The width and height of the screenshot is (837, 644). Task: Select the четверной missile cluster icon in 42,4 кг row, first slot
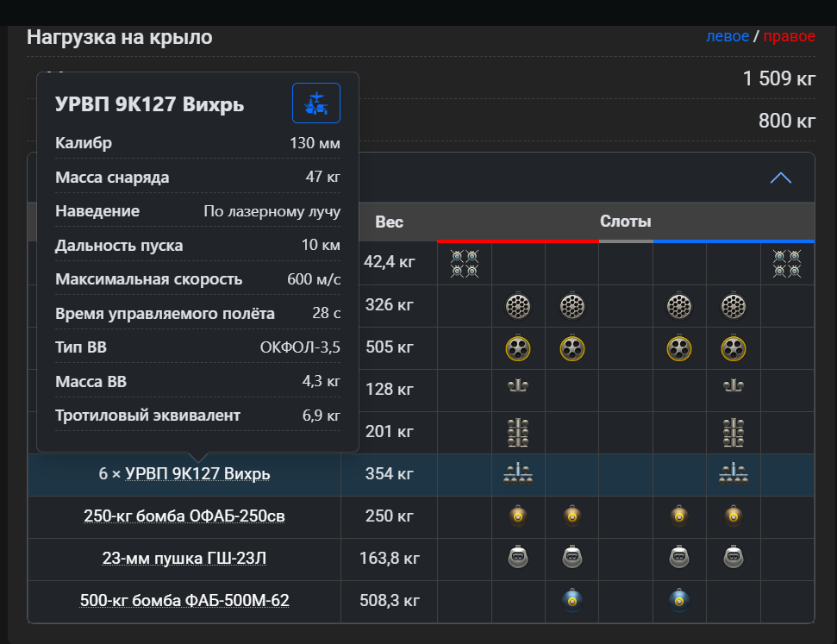(465, 264)
